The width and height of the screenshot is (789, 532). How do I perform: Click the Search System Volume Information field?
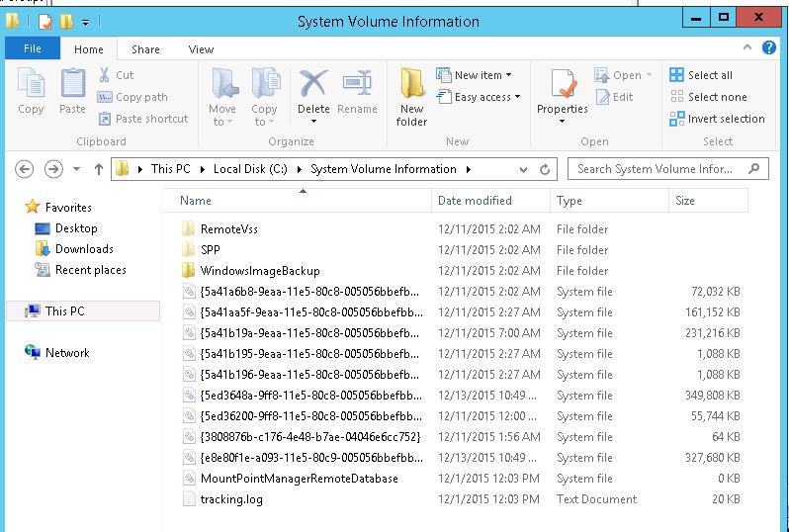667,169
